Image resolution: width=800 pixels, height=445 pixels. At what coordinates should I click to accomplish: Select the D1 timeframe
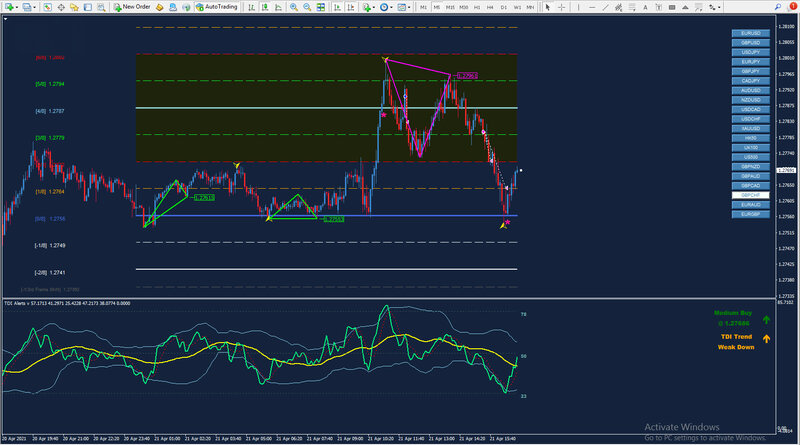(x=503, y=7)
